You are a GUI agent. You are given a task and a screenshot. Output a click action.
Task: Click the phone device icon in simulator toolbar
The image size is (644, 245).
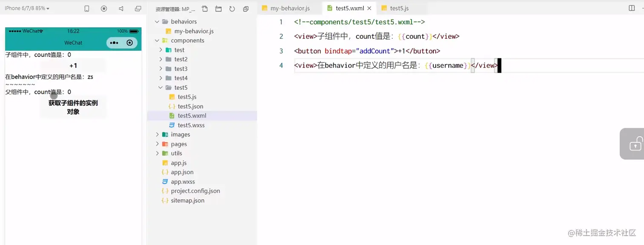click(87, 9)
